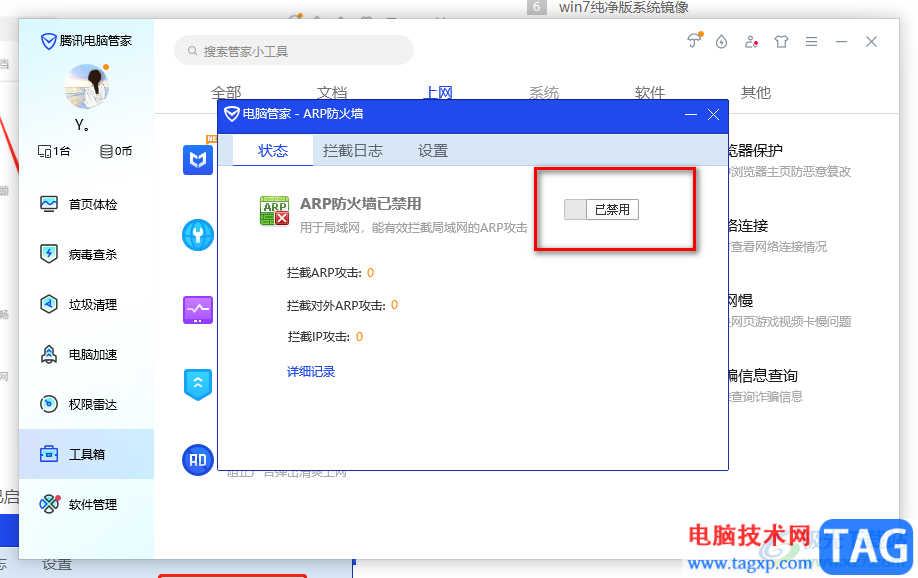Select the 文档 category tab
Image resolution: width=918 pixels, height=578 pixels.
332,93
